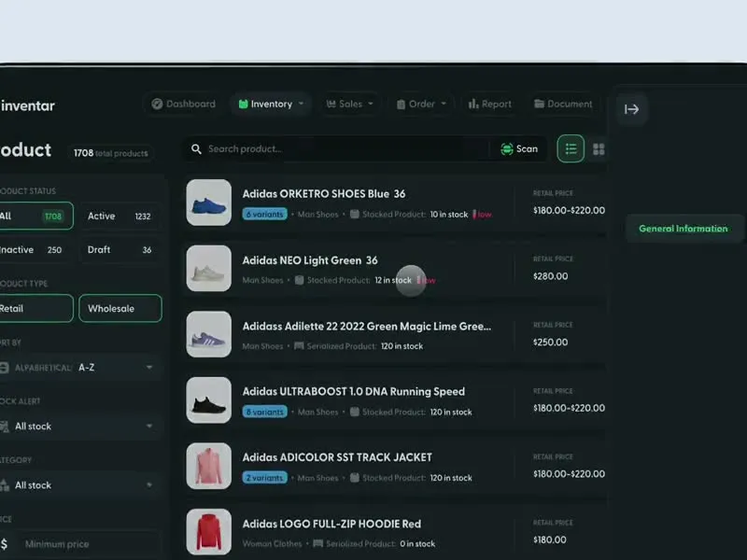The height and width of the screenshot is (560, 747).
Task: Click the Adidas ORKETRO blue shoe thumbnail
Action: click(208, 203)
